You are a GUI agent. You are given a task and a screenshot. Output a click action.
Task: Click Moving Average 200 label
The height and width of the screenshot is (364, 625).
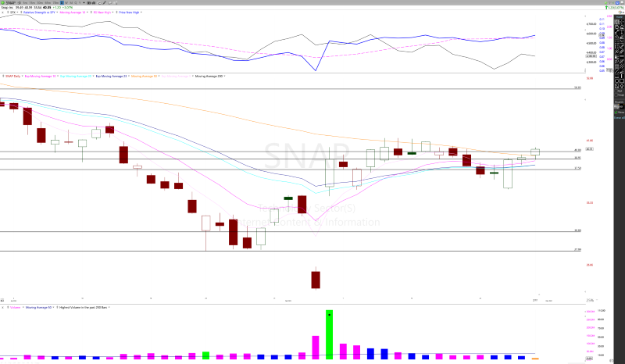click(x=209, y=76)
